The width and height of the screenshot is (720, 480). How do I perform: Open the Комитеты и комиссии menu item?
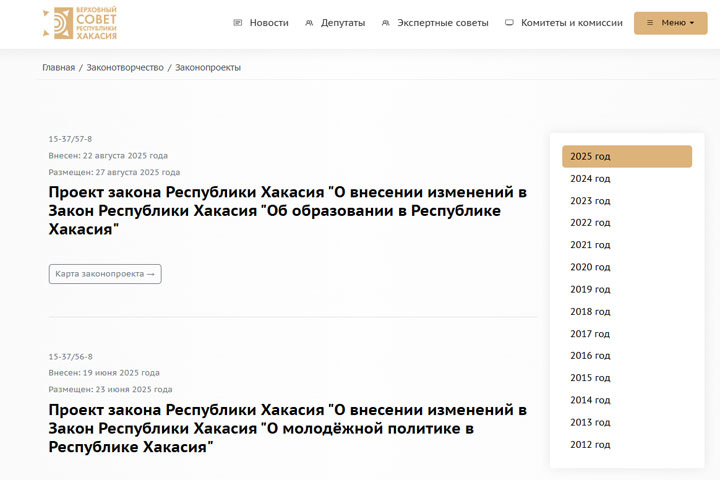(572, 23)
